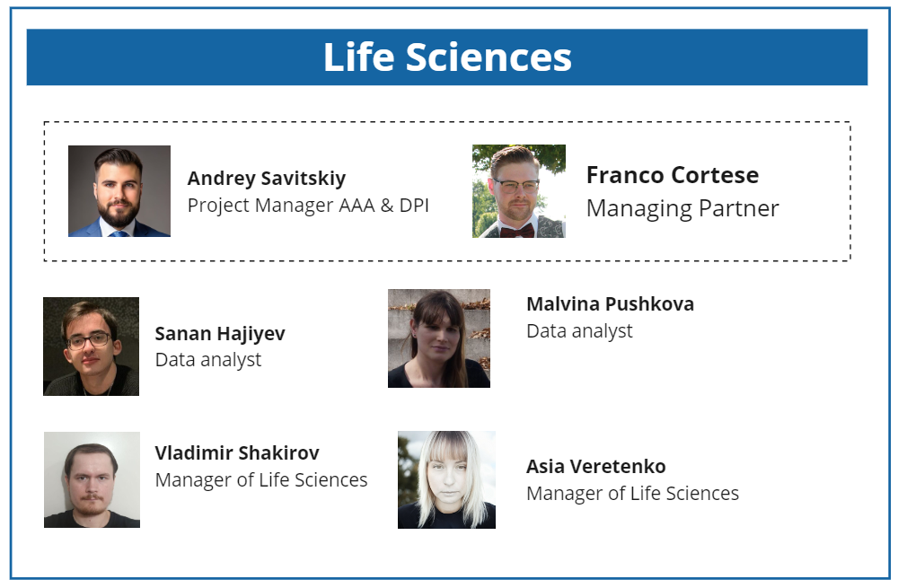This screenshot has height=588, width=898.
Task: Click the Sanan Hajiyev name
Action: point(220,334)
